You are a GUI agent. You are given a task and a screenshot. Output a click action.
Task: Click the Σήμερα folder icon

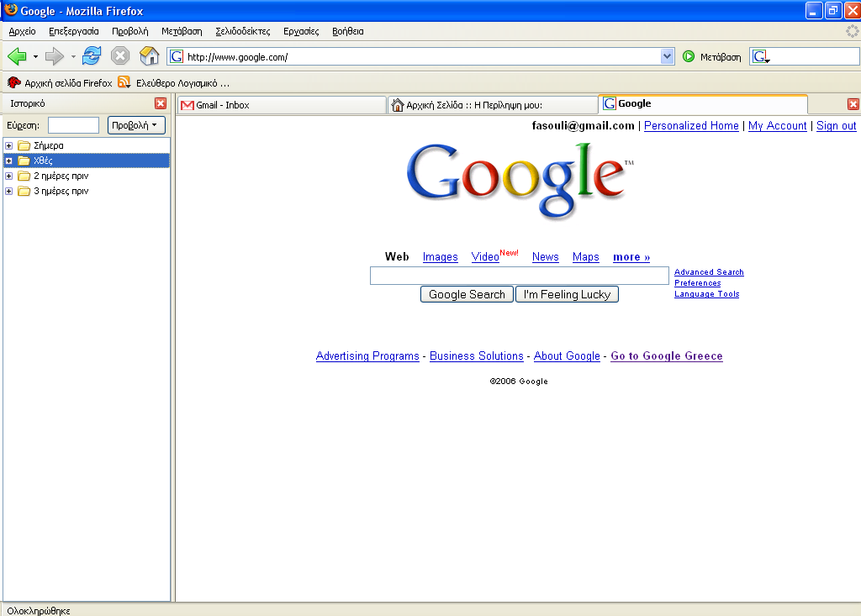coord(24,145)
